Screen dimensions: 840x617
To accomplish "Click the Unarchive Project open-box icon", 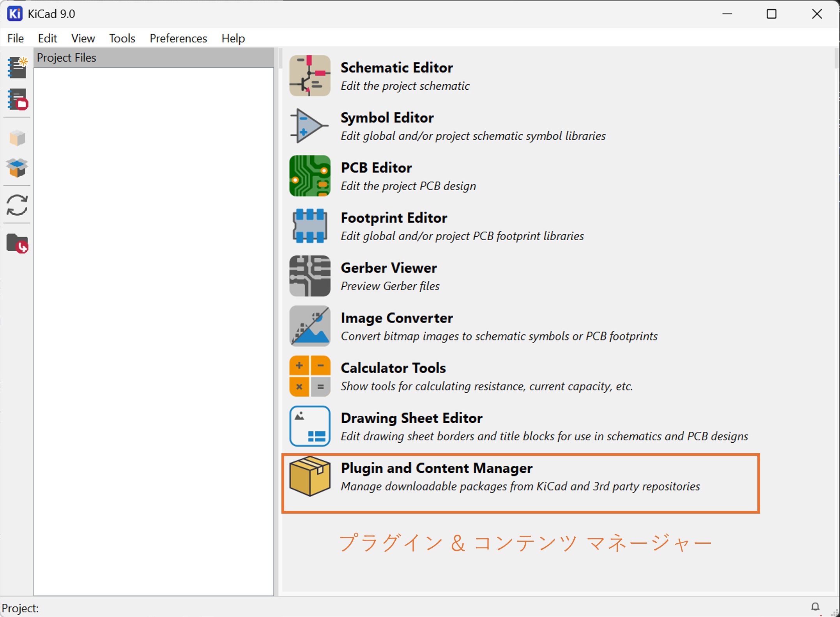I will [x=17, y=168].
